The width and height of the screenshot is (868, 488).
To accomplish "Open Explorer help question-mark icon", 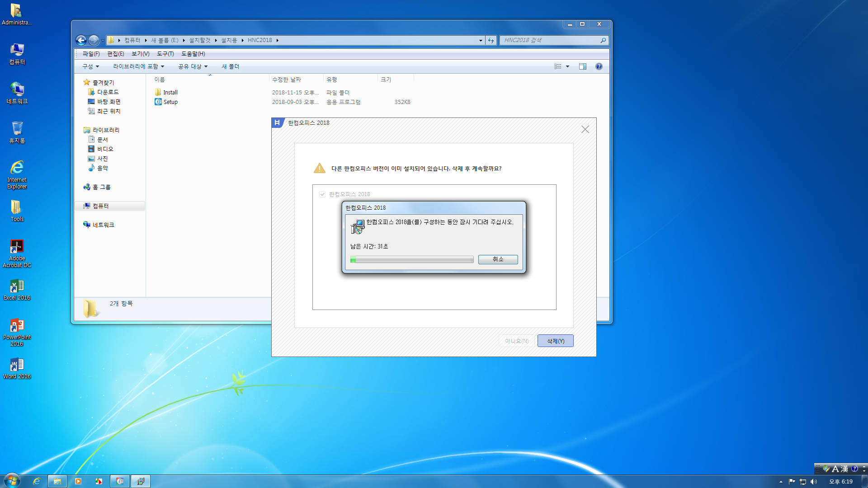I will point(599,66).
